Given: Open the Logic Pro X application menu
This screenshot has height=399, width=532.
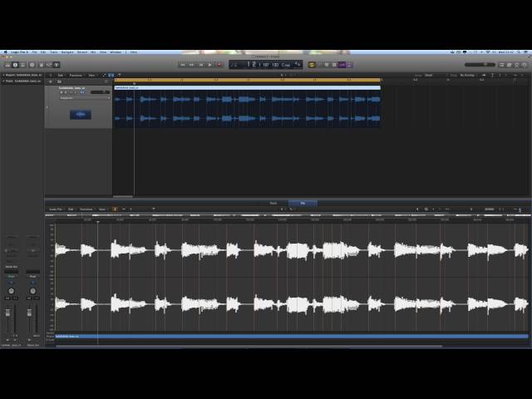Looking at the screenshot, I should pyautogui.click(x=18, y=52).
